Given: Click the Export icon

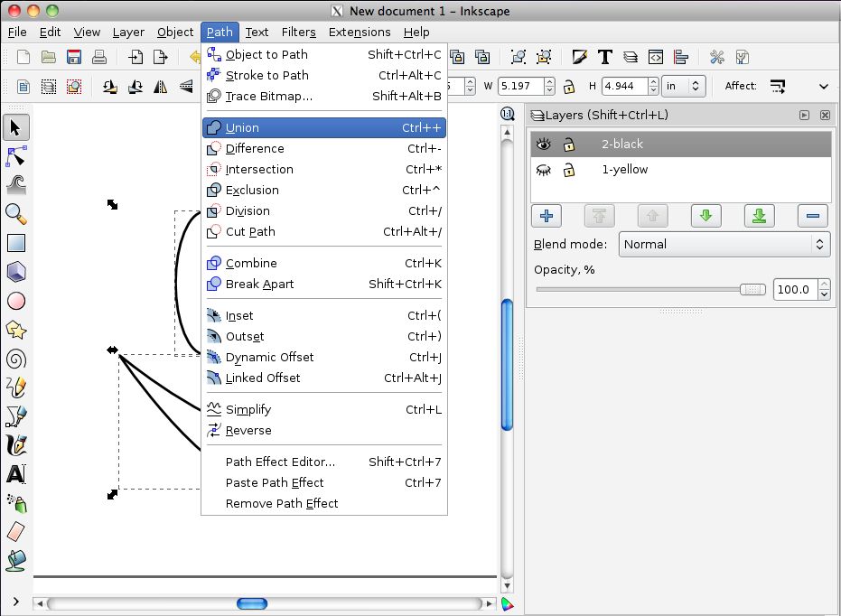Looking at the screenshot, I should click(x=161, y=57).
